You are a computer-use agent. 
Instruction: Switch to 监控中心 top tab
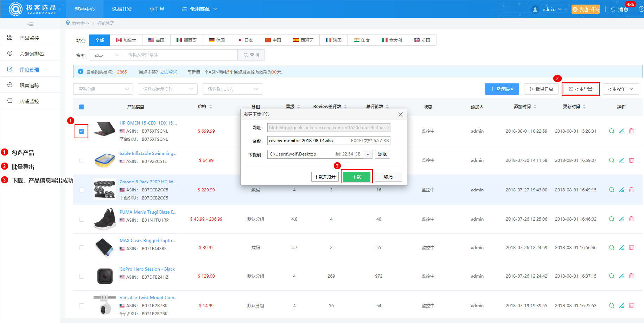coord(85,9)
